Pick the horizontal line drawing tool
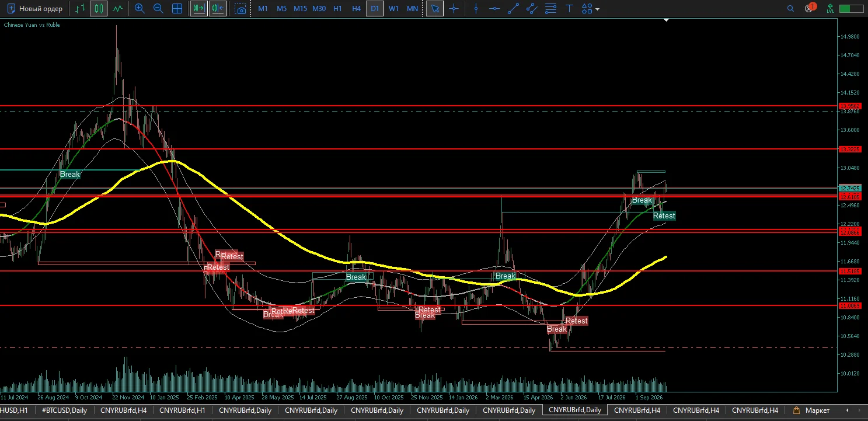 pos(494,9)
